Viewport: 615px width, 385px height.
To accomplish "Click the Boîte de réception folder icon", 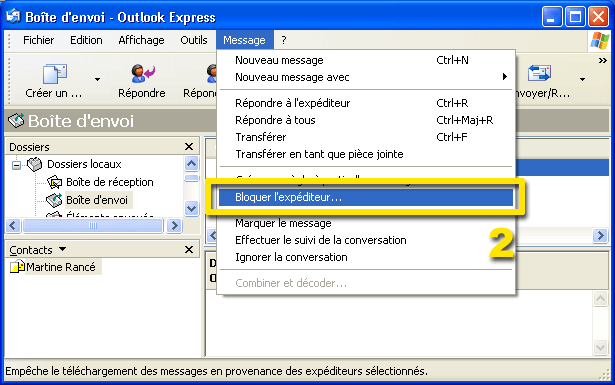I will pyautogui.click(x=55, y=182).
